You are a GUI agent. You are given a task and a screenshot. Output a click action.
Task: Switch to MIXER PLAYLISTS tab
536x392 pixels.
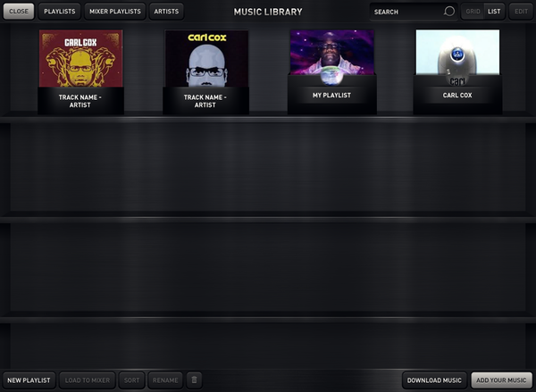point(115,12)
